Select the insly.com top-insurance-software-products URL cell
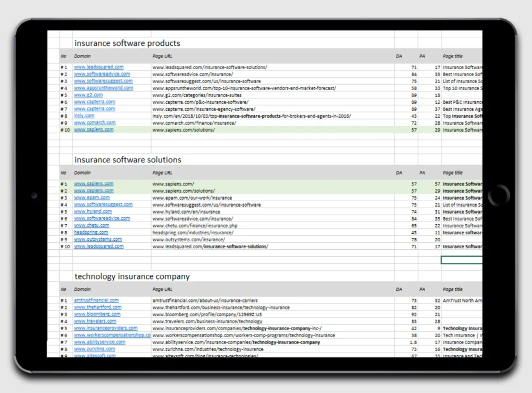This screenshot has height=393, width=532. (x=252, y=116)
